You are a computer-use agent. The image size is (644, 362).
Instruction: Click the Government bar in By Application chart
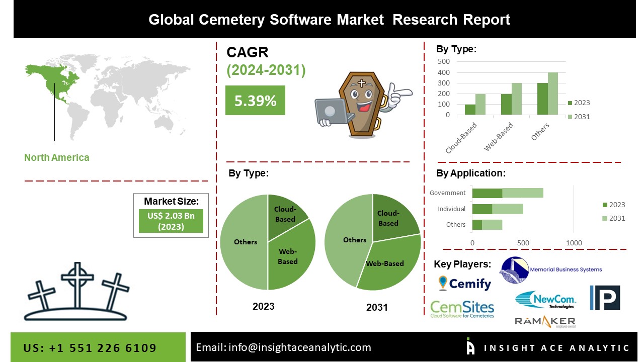(x=507, y=193)
